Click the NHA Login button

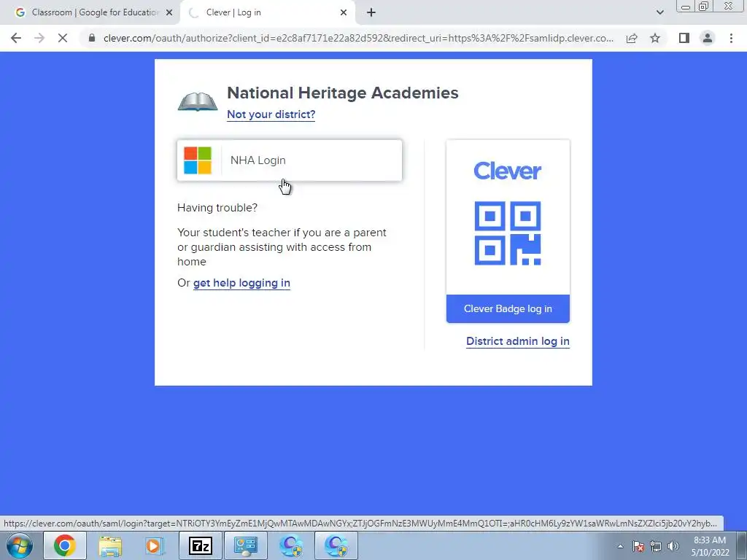[x=289, y=160]
